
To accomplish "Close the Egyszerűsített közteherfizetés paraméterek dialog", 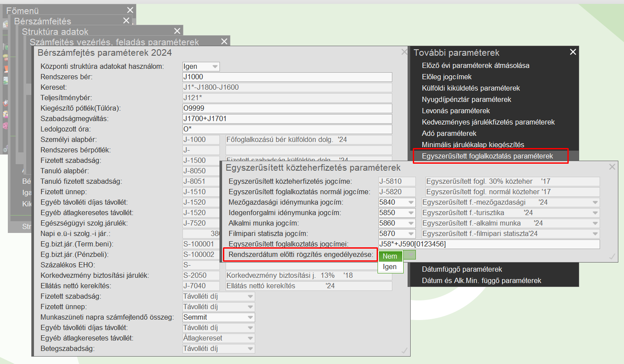I will 612,167.
